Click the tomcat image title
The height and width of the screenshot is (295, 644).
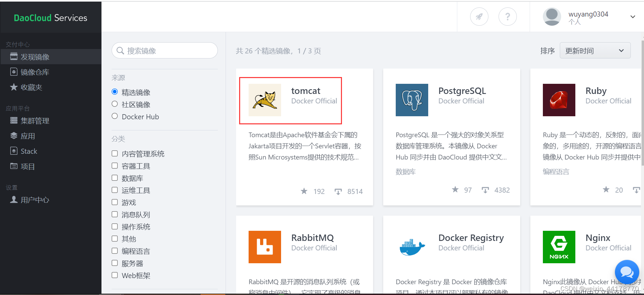pos(306,91)
